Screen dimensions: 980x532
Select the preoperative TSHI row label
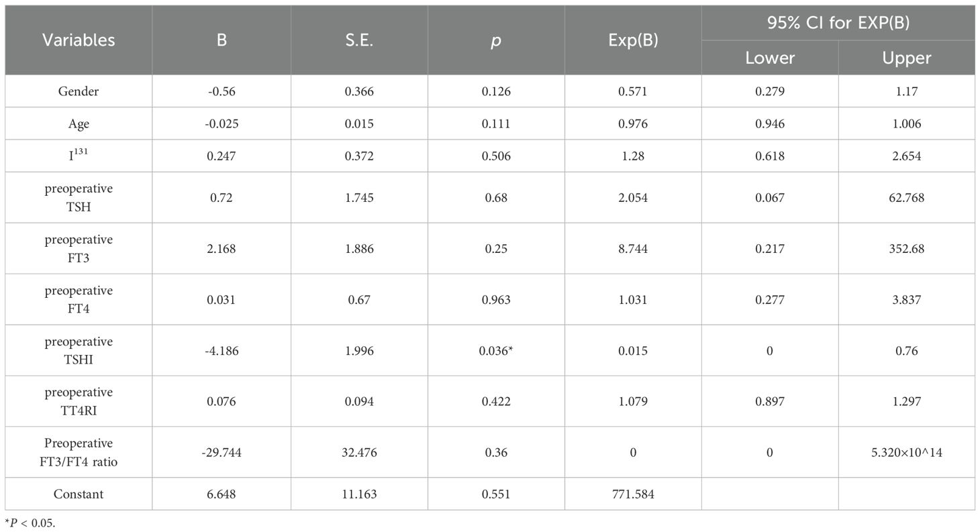pos(79,350)
